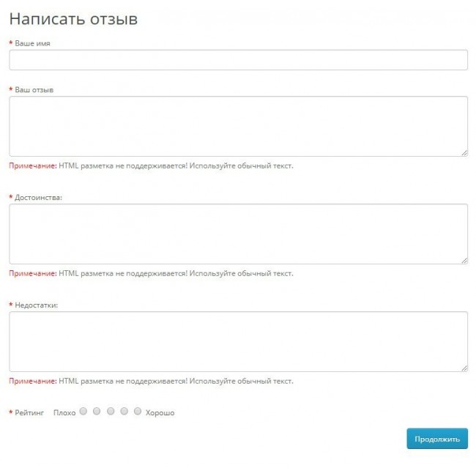Screen dimensions: 476x476
Task: Click the resize grip on the "Достоинства" text area
Action: click(x=464, y=260)
